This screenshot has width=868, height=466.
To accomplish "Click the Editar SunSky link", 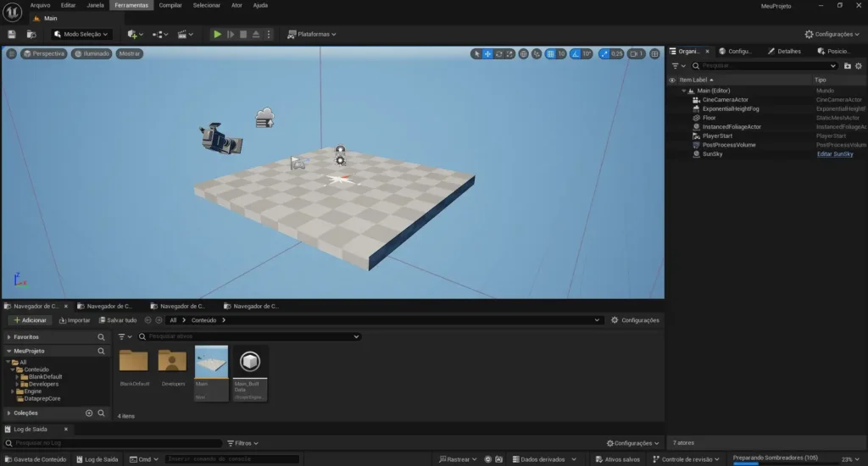I will pyautogui.click(x=834, y=154).
